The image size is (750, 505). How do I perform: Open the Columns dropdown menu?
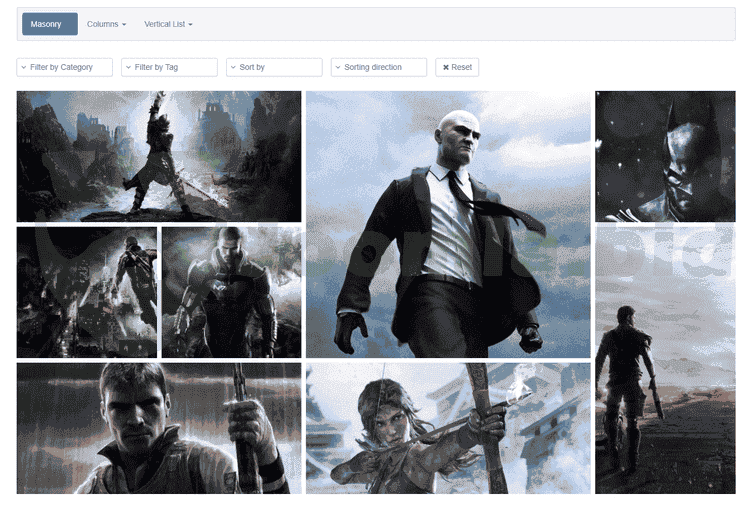pyautogui.click(x=106, y=24)
